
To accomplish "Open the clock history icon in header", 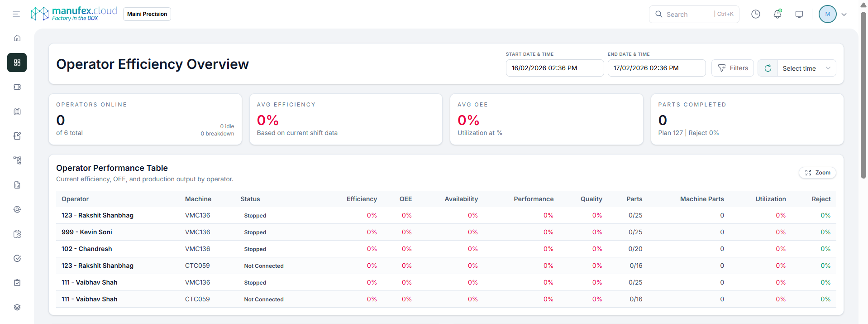I will (756, 14).
